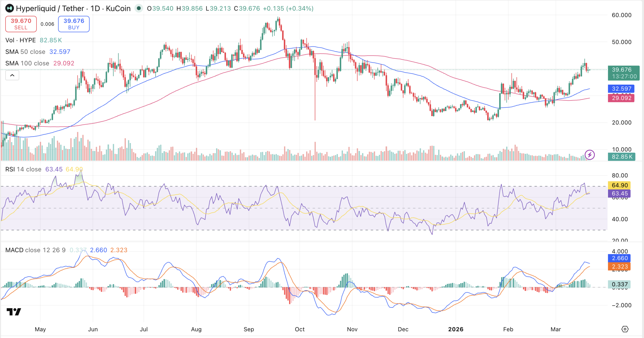Select the SMA 50 close indicator label

(25, 52)
